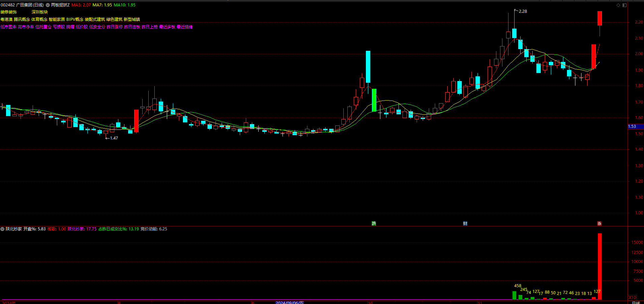Click the diamond icon at the chart's top right

618,5
